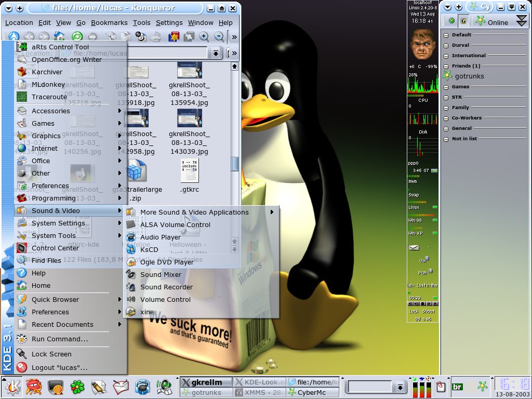The width and height of the screenshot is (532, 399).
Task: Collapse the Durval contact group
Action: [x=446, y=46]
